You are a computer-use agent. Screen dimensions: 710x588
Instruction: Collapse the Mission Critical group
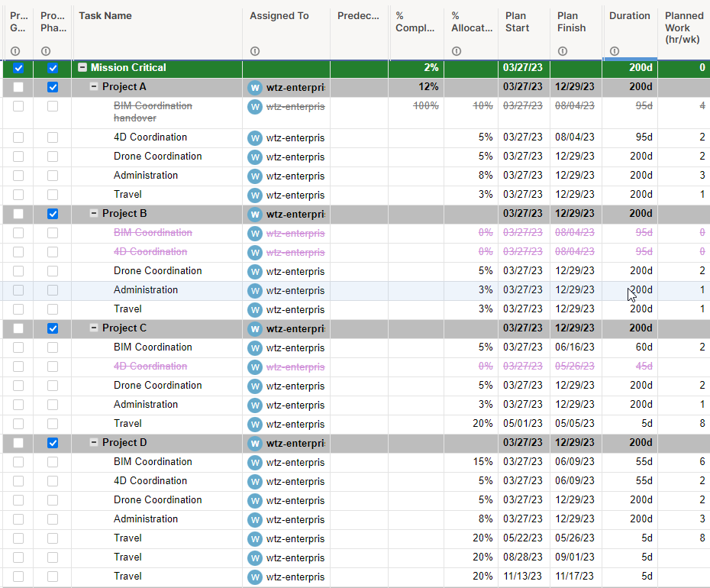(x=82, y=68)
